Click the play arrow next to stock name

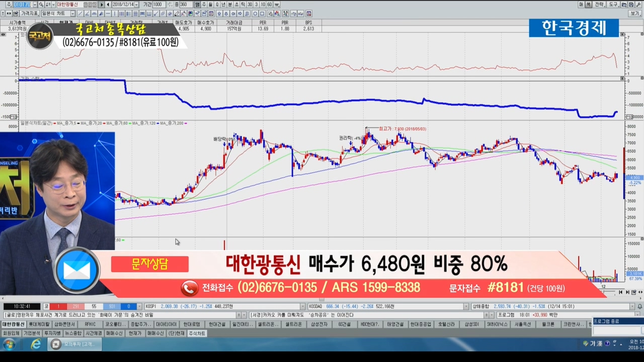click(102, 5)
